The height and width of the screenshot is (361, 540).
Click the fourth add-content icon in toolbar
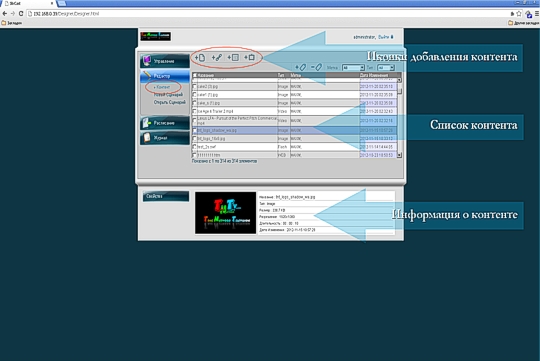point(250,58)
